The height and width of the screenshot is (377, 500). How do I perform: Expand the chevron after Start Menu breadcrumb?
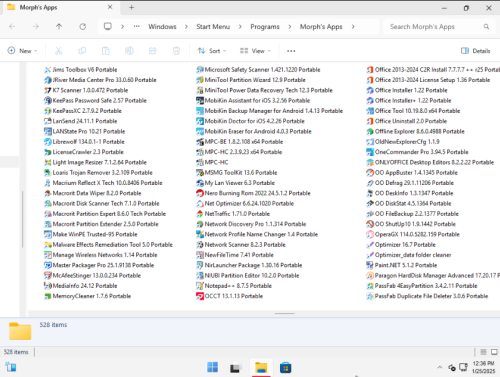(240, 27)
